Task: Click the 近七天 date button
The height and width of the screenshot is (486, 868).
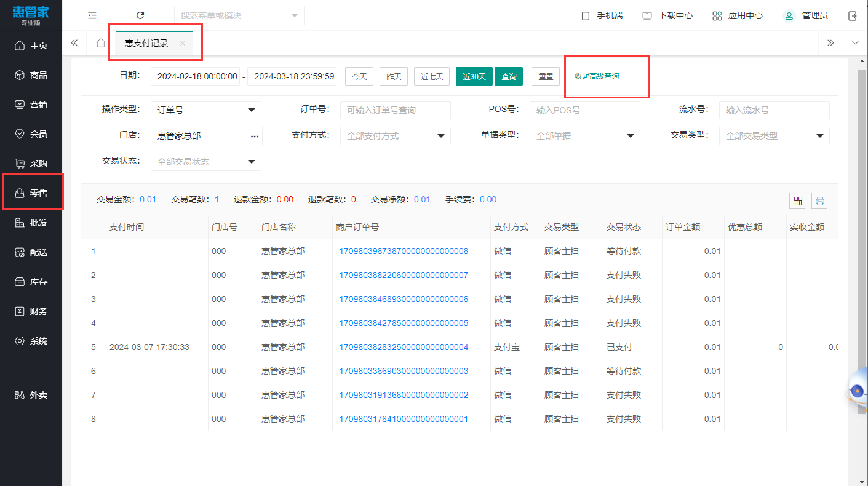Action: [x=432, y=76]
